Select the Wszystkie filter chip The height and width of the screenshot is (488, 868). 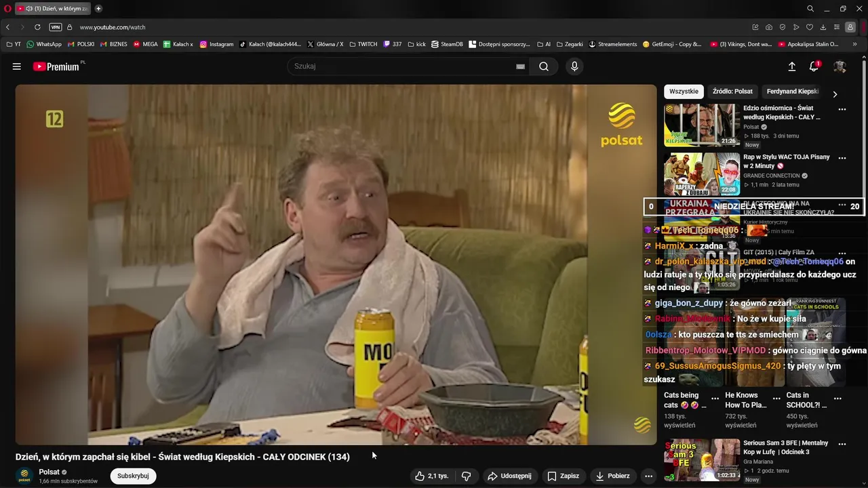(684, 91)
